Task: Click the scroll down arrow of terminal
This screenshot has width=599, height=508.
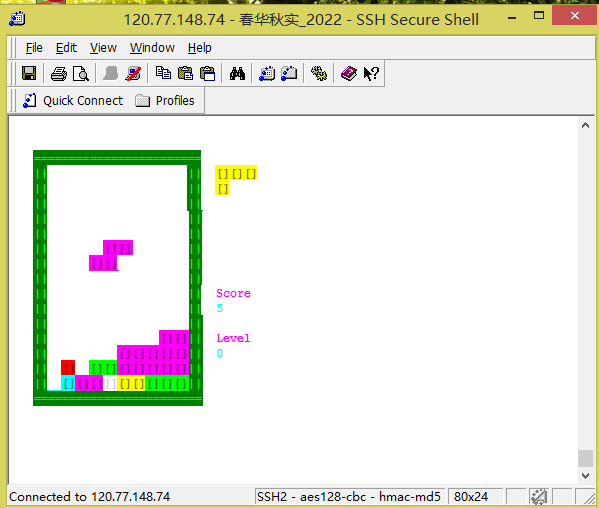Action: [x=585, y=476]
